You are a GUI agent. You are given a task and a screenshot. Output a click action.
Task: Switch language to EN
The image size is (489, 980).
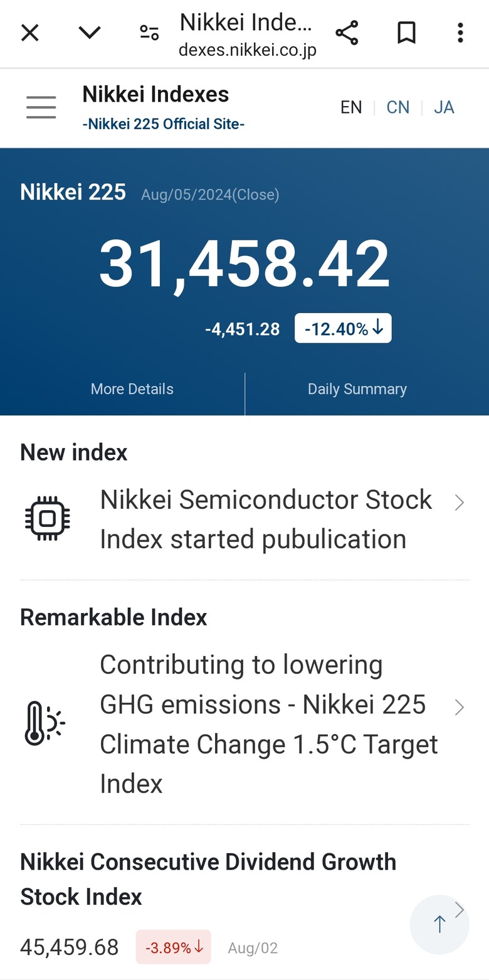[x=351, y=107]
